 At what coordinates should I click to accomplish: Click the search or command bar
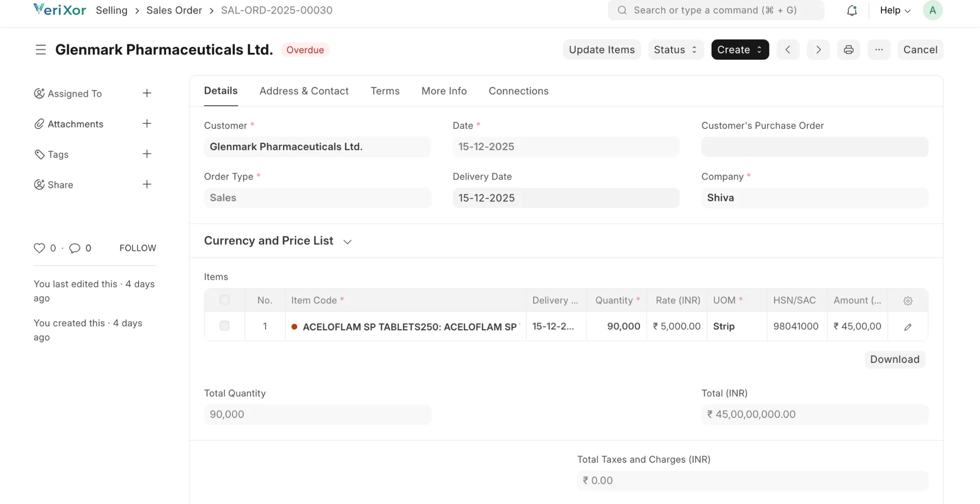[715, 10]
